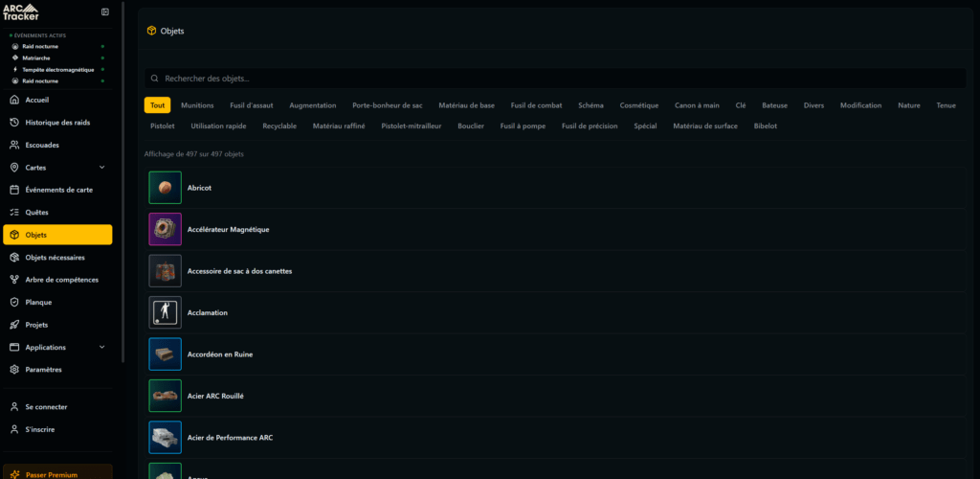Click the Accueil home icon

[x=14, y=100]
